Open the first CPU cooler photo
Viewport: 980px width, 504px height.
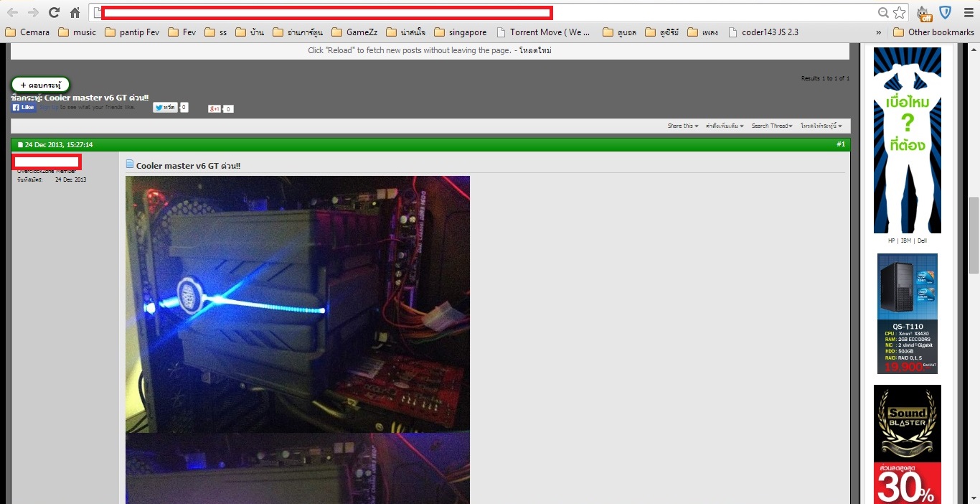tap(298, 304)
